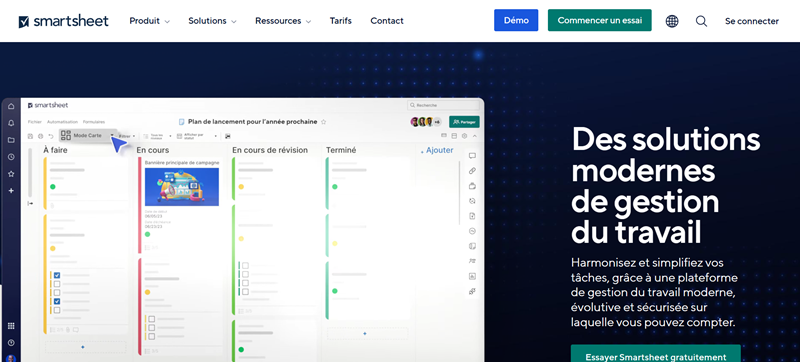The image size is (800, 362).
Task: Check the first checkbox in En cours checklist
Action: [x=152, y=319]
